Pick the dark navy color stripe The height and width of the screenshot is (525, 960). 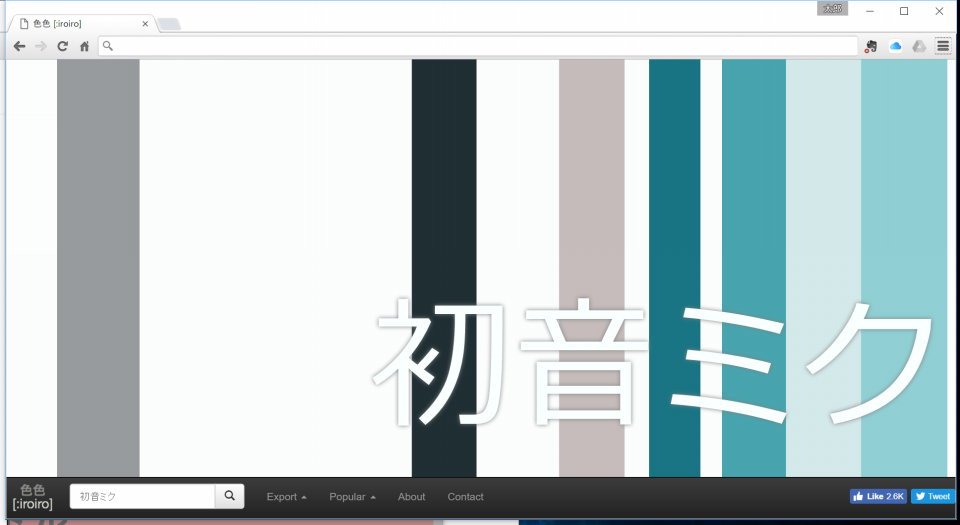tap(444, 268)
